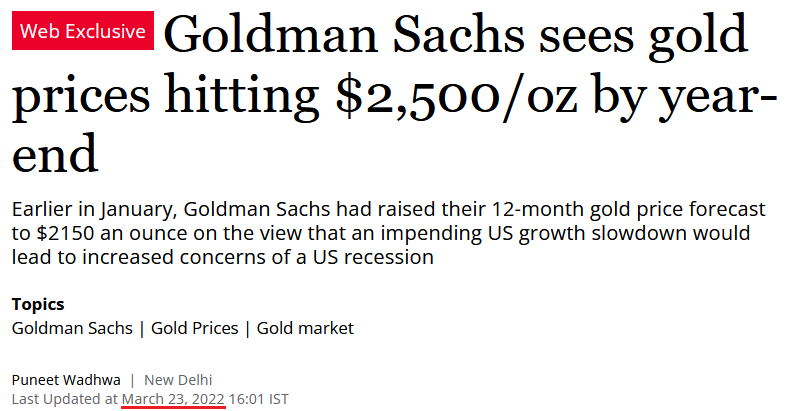
Task: Click the underlined March 23, 2022 date
Action: click(173, 399)
